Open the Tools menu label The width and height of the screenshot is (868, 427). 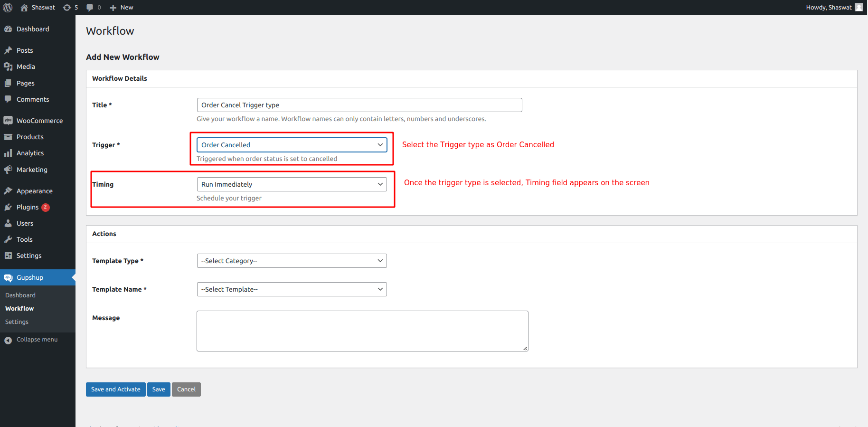coord(24,239)
